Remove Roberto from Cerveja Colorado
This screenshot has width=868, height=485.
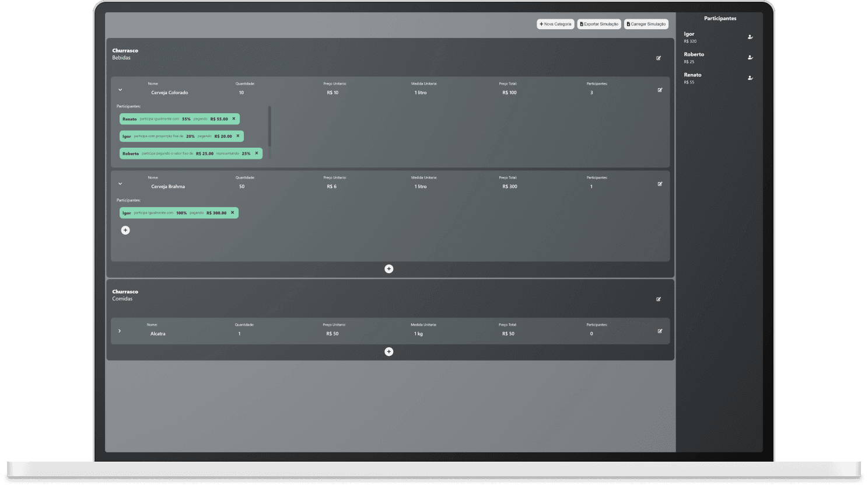click(256, 153)
